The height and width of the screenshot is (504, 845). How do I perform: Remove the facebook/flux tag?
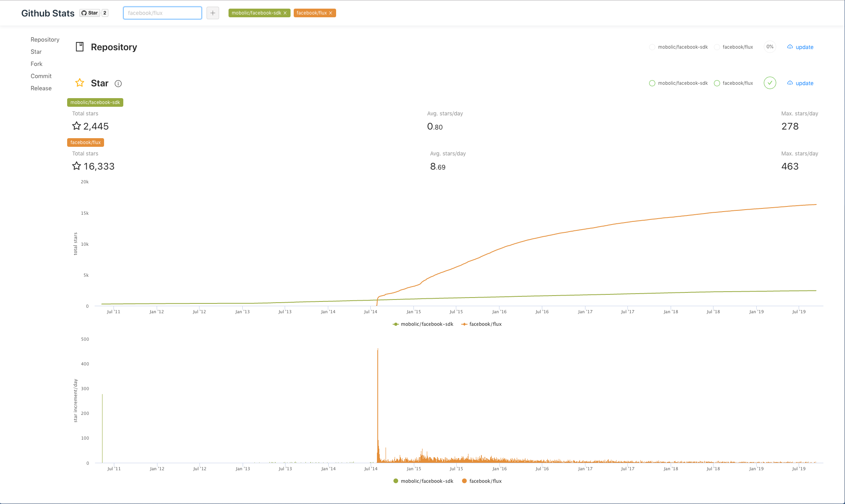(331, 13)
